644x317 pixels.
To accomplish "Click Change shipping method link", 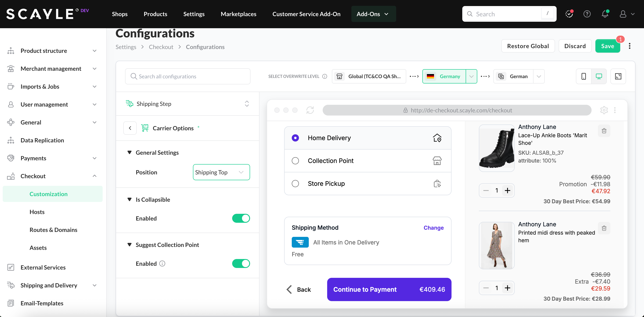I will [433, 228].
